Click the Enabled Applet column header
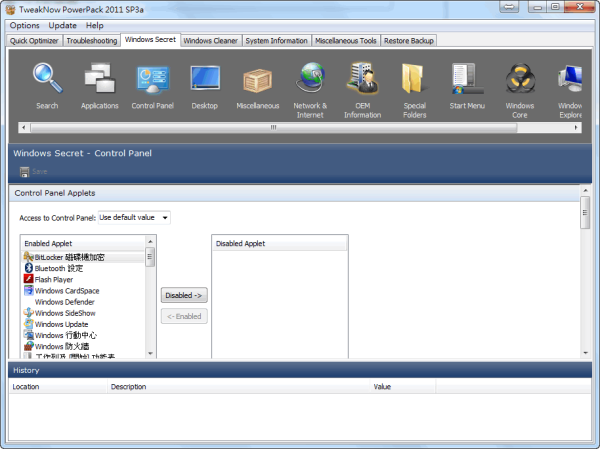Screen dimensions: 600x449 point(83,243)
